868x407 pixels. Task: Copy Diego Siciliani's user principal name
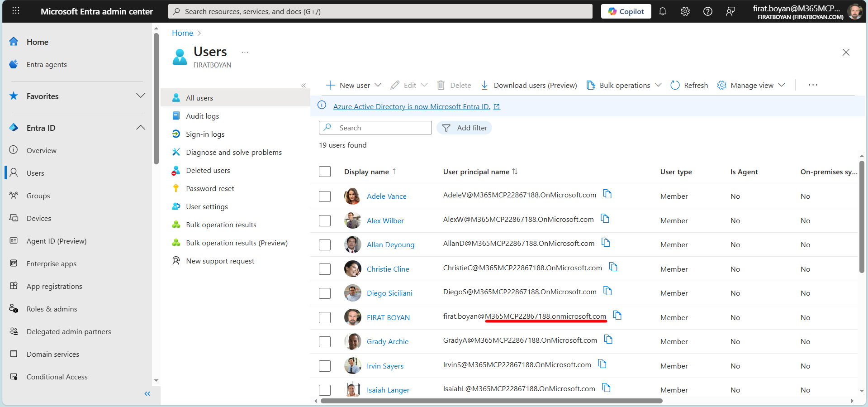tap(607, 291)
